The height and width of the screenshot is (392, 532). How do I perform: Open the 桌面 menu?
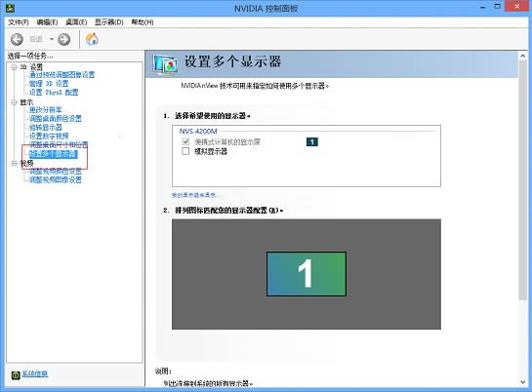click(x=76, y=22)
